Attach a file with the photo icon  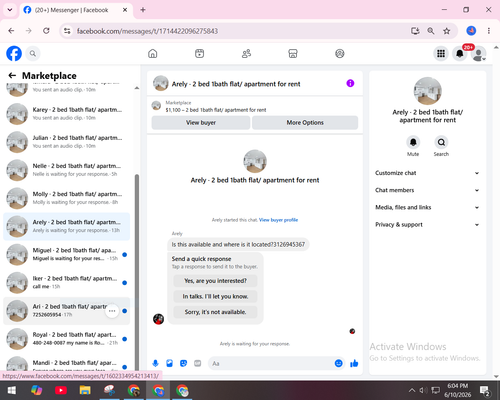click(169, 363)
